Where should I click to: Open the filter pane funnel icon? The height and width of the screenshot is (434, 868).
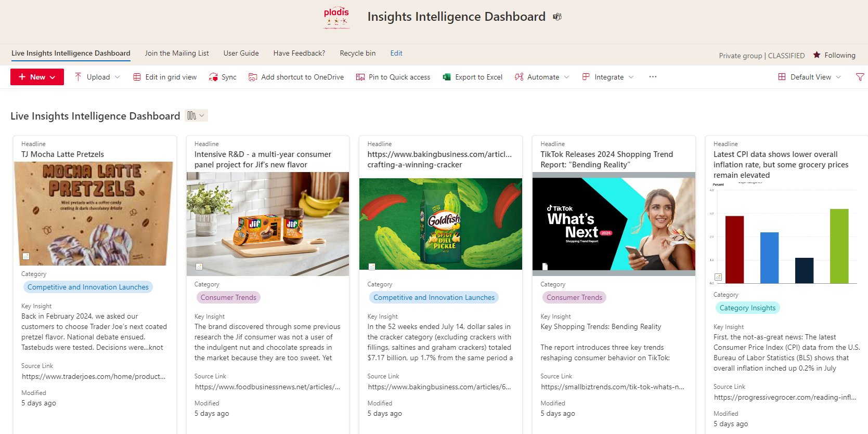(860, 77)
